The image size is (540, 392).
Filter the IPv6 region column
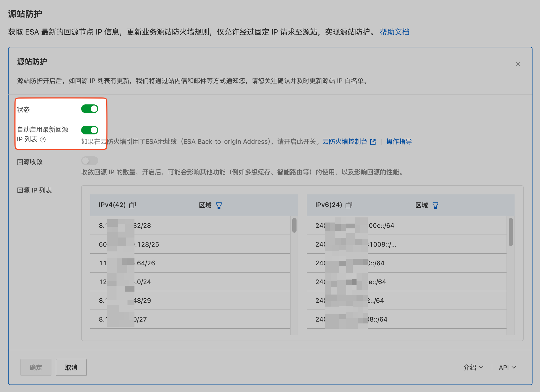click(435, 205)
